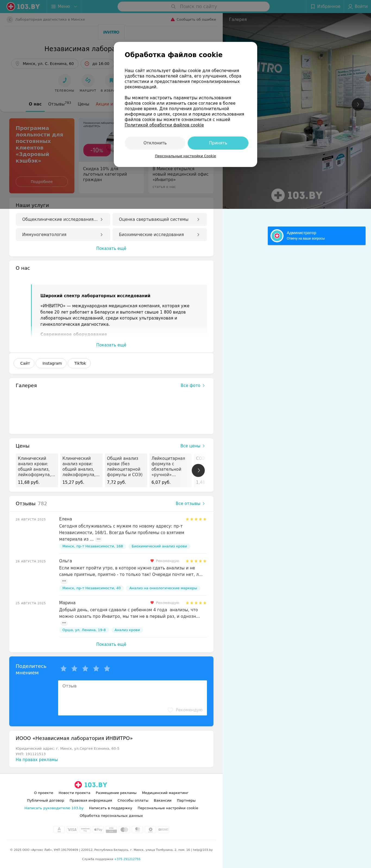Switch to the Цены tab
371x868 pixels.
[x=83, y=104]
